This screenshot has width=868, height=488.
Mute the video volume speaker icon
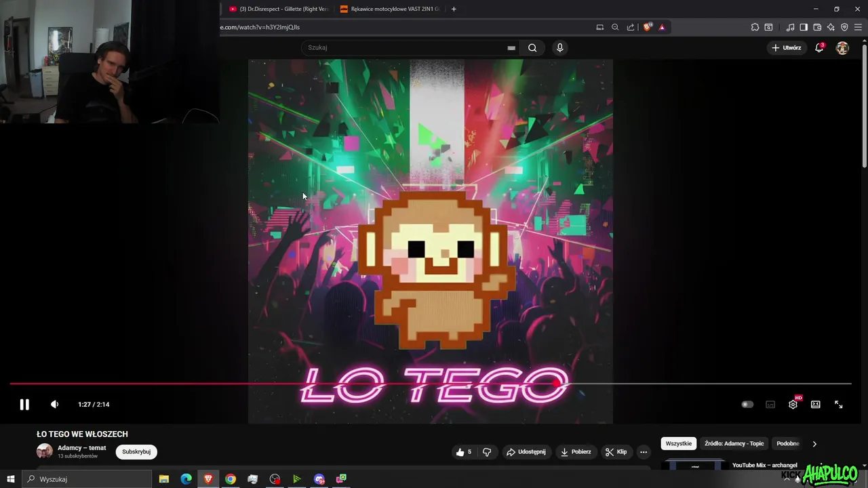pos(54,405)
